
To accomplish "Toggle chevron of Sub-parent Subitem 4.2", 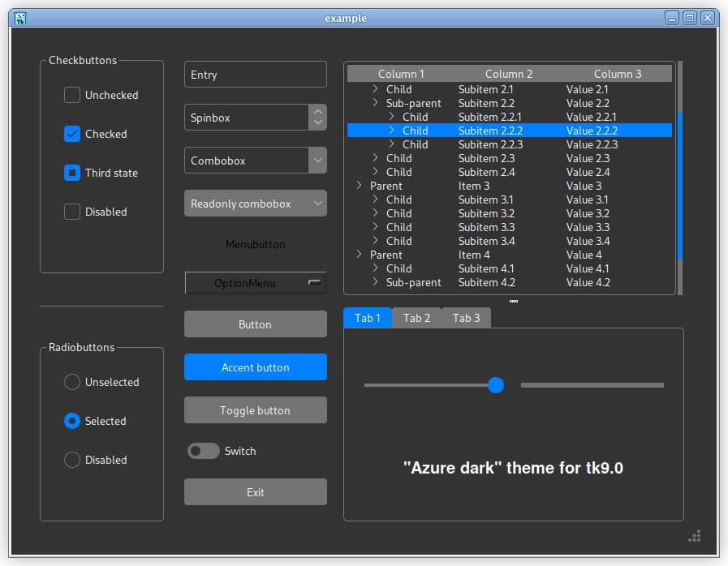I will (x=375, y=281).
